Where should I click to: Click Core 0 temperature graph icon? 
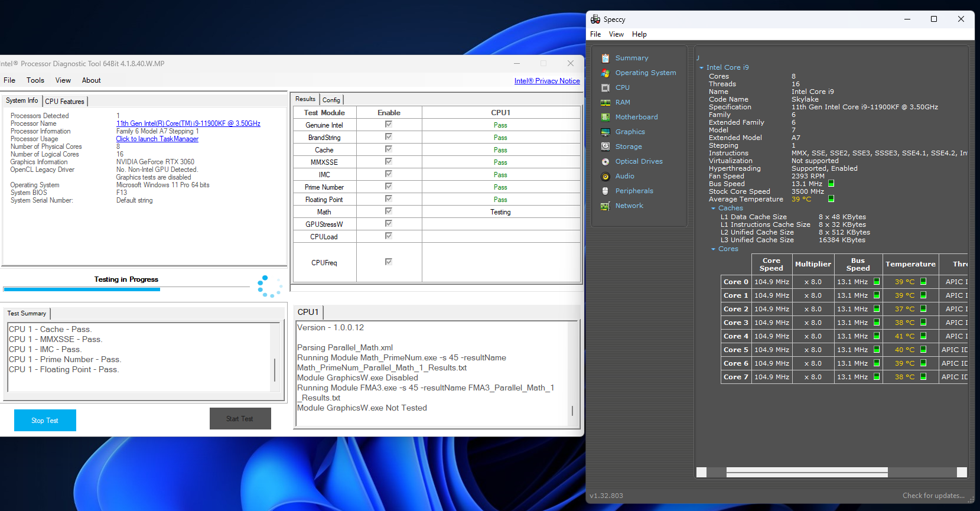pyautogui.click(x=923, y=282)
